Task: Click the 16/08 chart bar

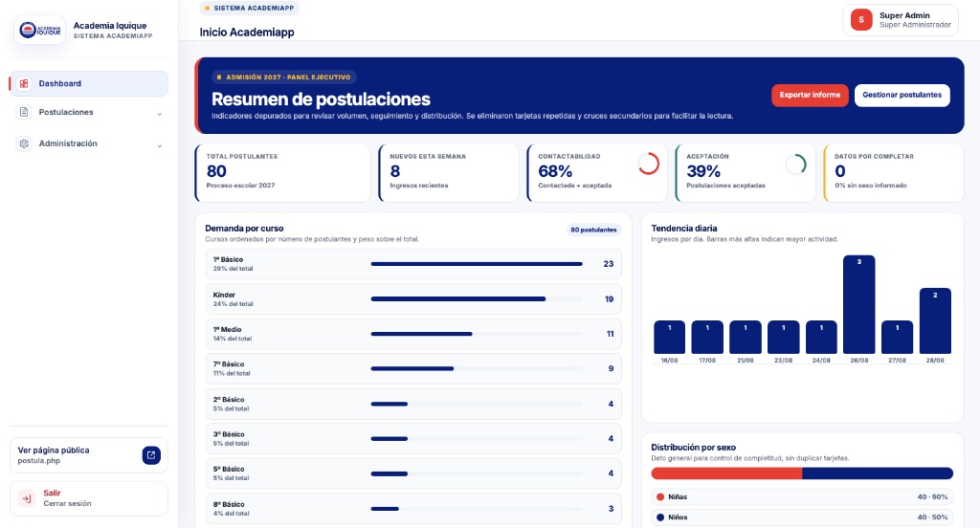Action: [669, 338]
